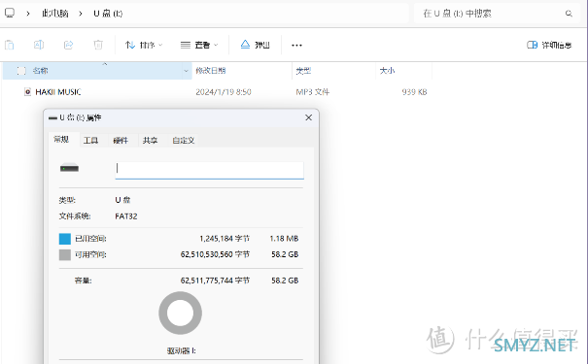Viewport: 588px width, 364px height.
Task: Switch to the 共享 tab
Action: (150, 141)
